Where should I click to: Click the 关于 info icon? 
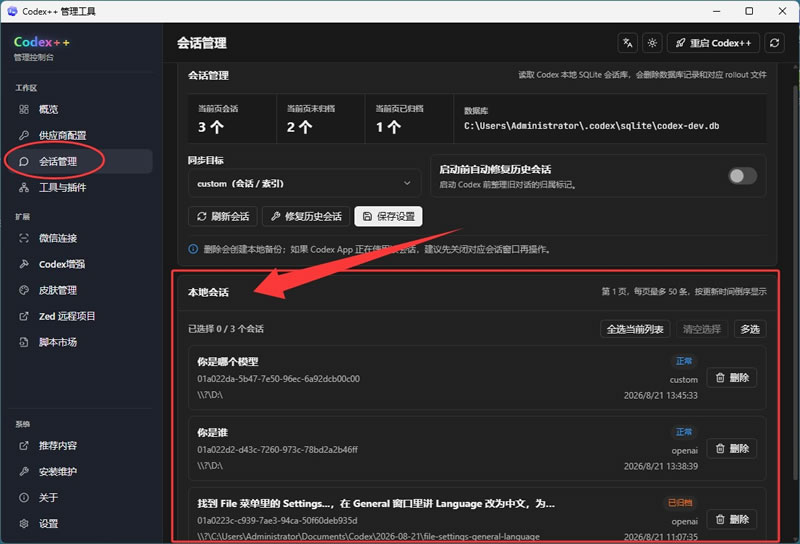pyautogui.click(x=23, y=498)
